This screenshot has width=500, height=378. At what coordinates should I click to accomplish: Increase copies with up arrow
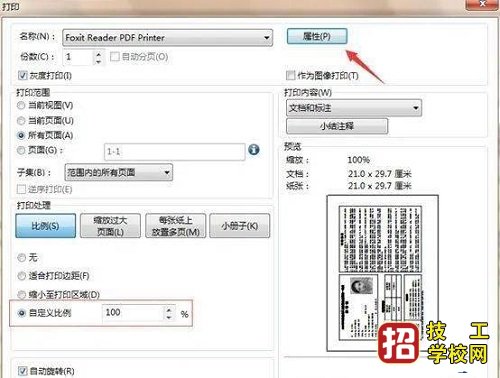(98, 54)
